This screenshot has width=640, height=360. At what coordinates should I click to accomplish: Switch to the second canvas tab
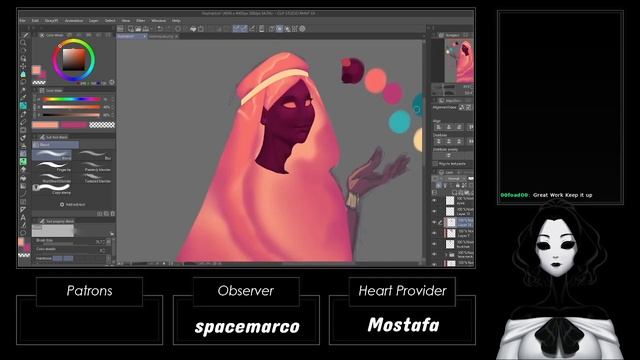(x=164, y=36)
